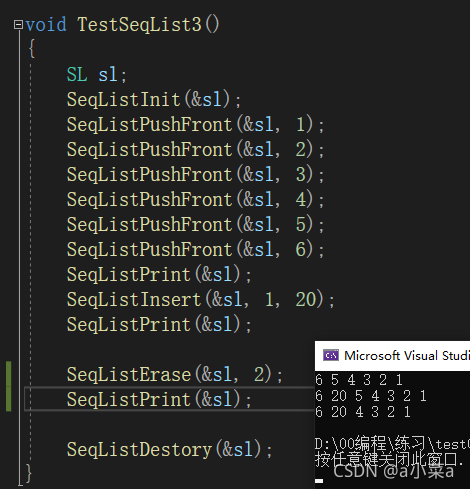
Task: Click the SeqListDestory(&sl) line
Action: click(x=170, y=449)
